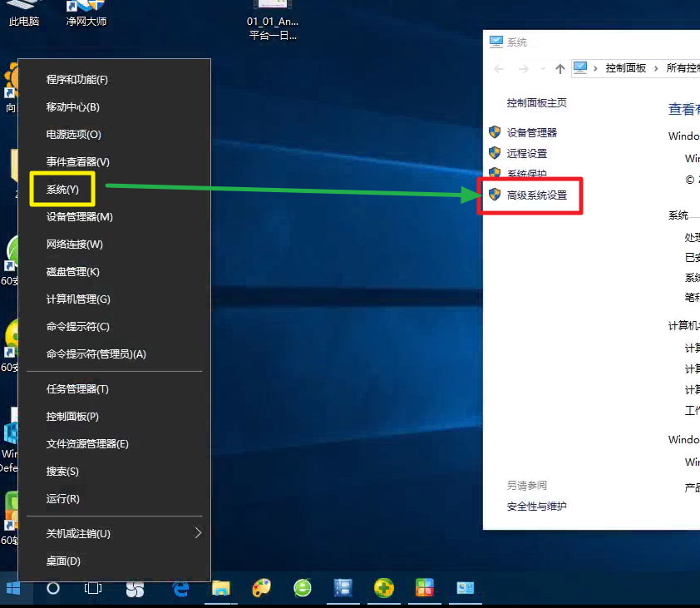The height and width of the screenshot is (608, 700).
Task: Open 文件资源管理器(E) menu entry
Action: pyautogui.click(x=87, y=443)
